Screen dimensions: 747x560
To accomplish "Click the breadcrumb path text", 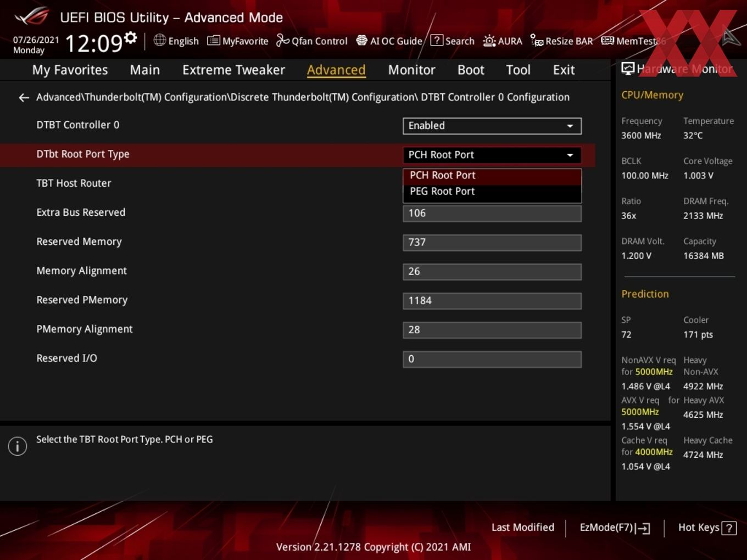I will point(303,97).
